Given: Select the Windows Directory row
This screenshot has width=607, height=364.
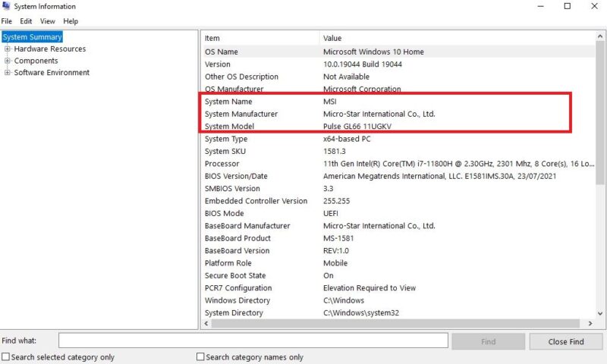Looking at the screenshot, I should [x=399, y=300].
